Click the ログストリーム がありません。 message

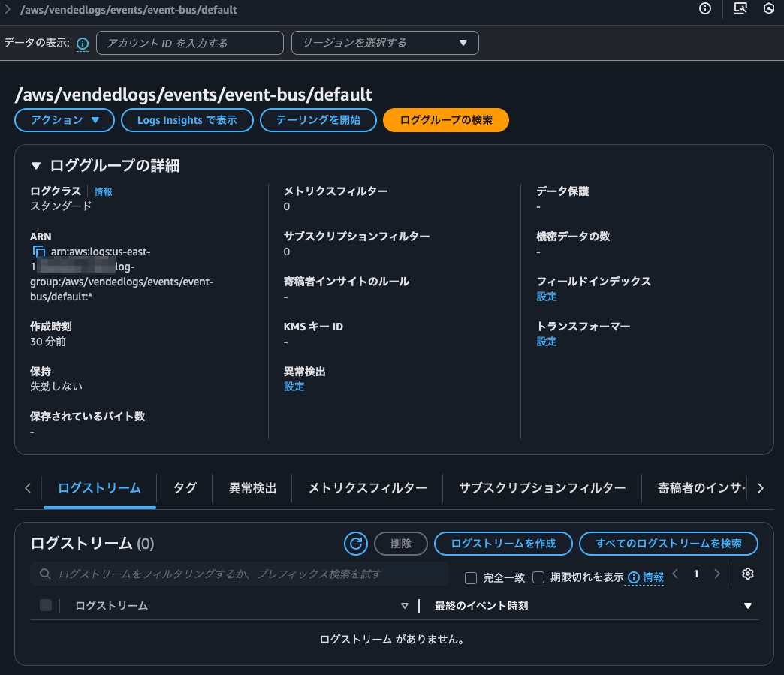coord(392,640)
